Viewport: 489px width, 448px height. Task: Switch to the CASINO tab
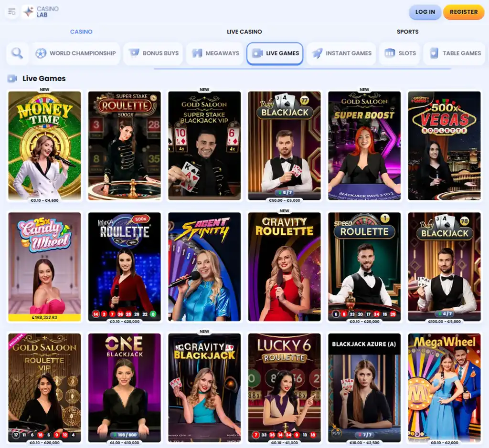coord(81,32)
